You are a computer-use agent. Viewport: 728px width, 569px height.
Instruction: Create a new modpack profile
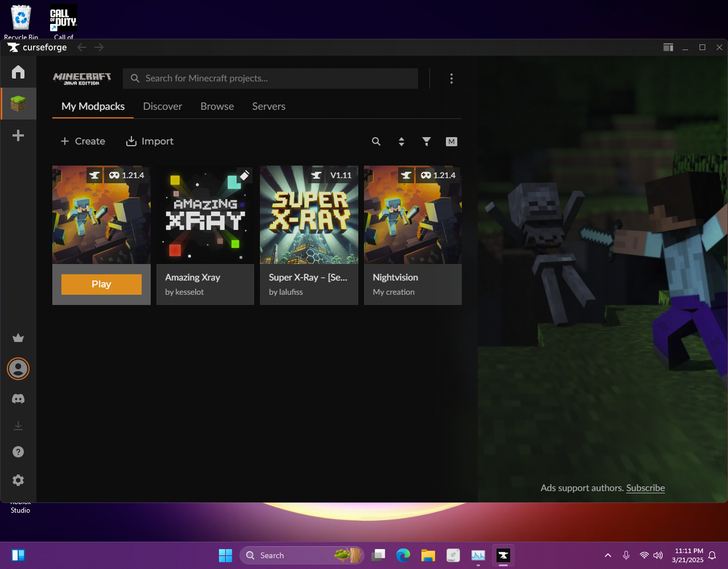pos(83,141)
